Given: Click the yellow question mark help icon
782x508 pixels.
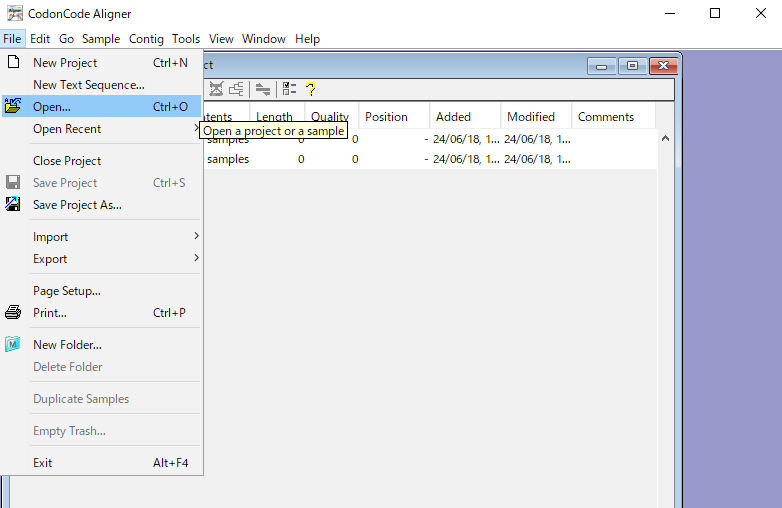Looking at the screenshot, I should pos(310,89).
